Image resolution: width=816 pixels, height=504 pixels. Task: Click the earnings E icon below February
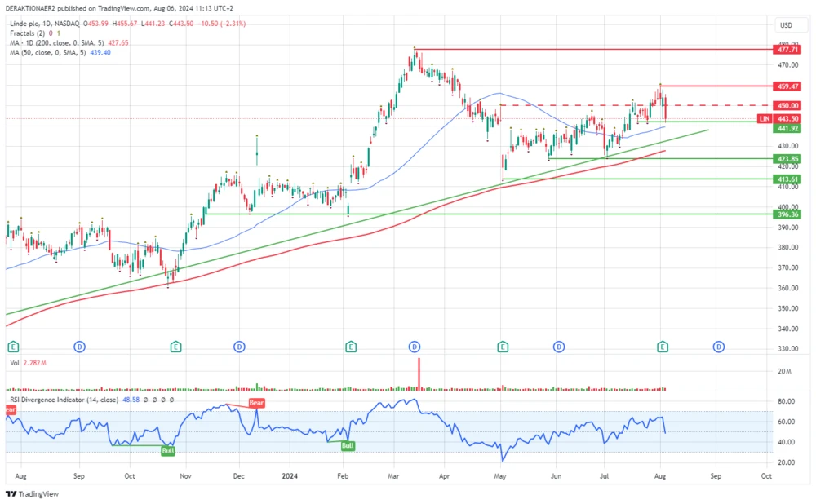click(x=350, y=347)
